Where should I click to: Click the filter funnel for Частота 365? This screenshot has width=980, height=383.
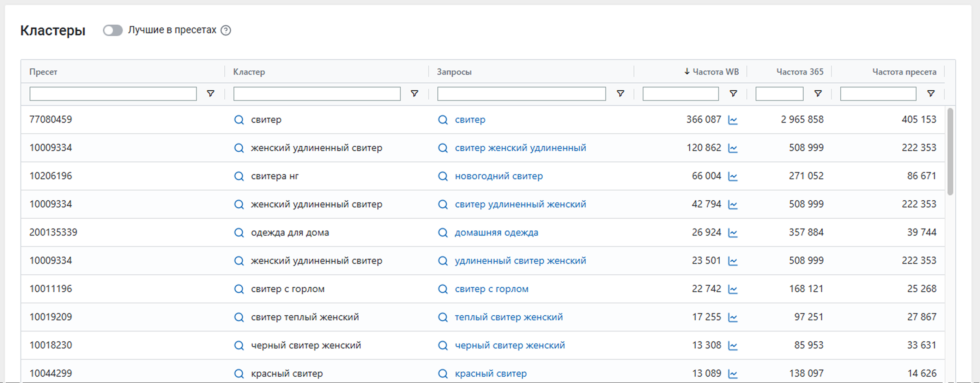818,93
